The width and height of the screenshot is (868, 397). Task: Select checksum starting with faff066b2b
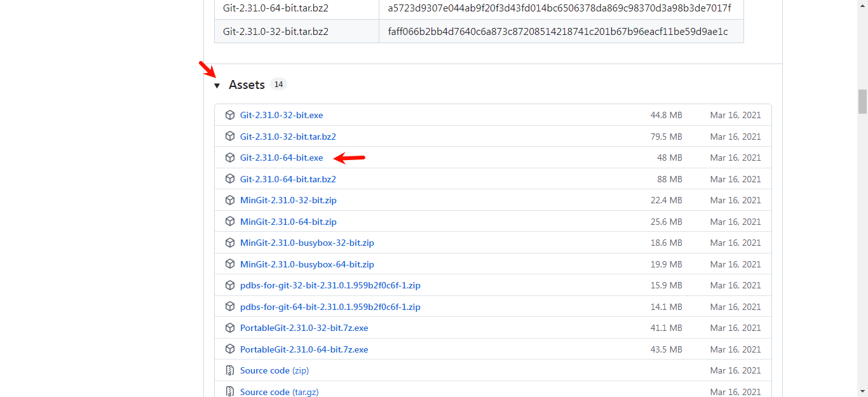[x=558, y=31]
